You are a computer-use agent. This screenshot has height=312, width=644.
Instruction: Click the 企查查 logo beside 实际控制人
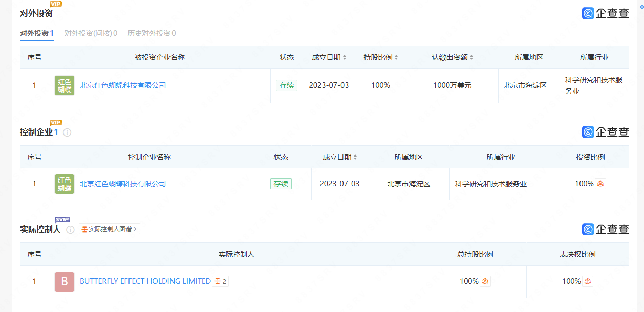pyautogui.click(x=606, y=229)
